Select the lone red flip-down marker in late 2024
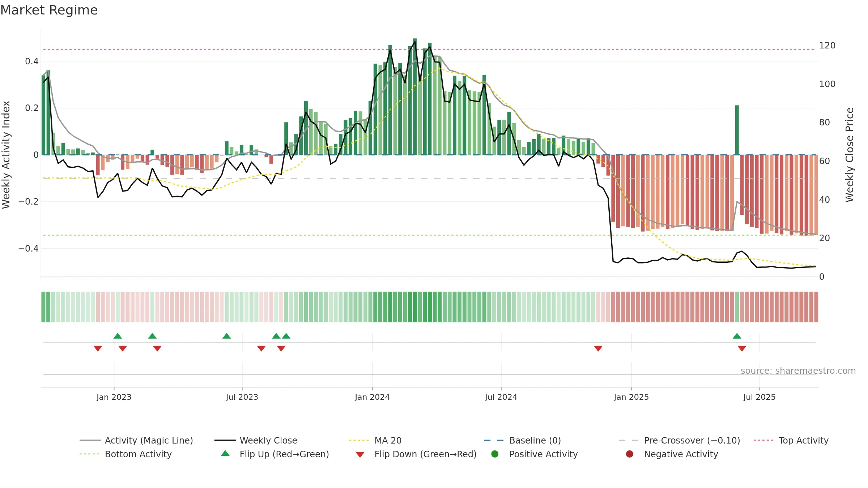Screen dimensions: 868x488 point(598,348)
